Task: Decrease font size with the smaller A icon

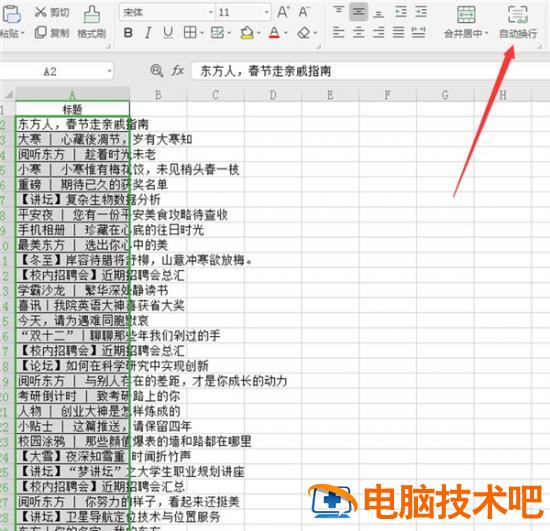Action: [x=304, y=12]
